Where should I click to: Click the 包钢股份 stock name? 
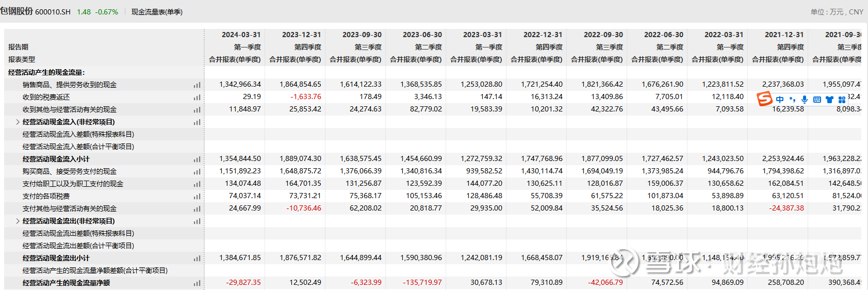(17, 11)
